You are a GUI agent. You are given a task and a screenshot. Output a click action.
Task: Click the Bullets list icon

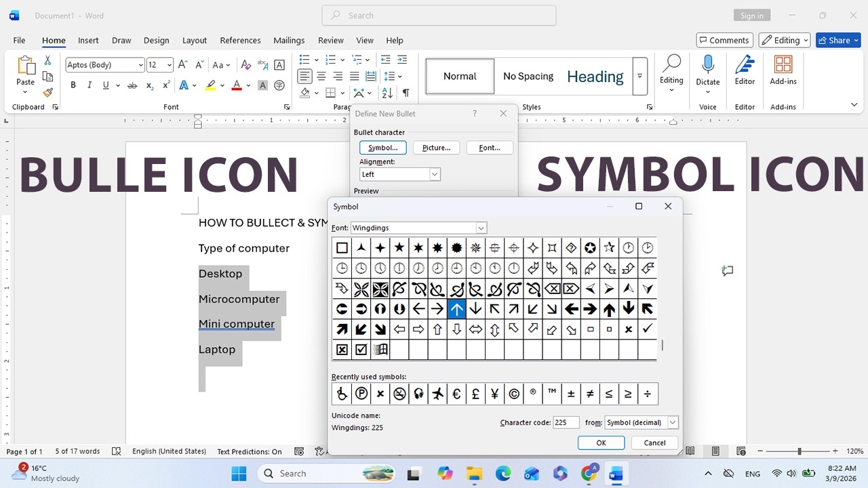click(x=304, y=60)
